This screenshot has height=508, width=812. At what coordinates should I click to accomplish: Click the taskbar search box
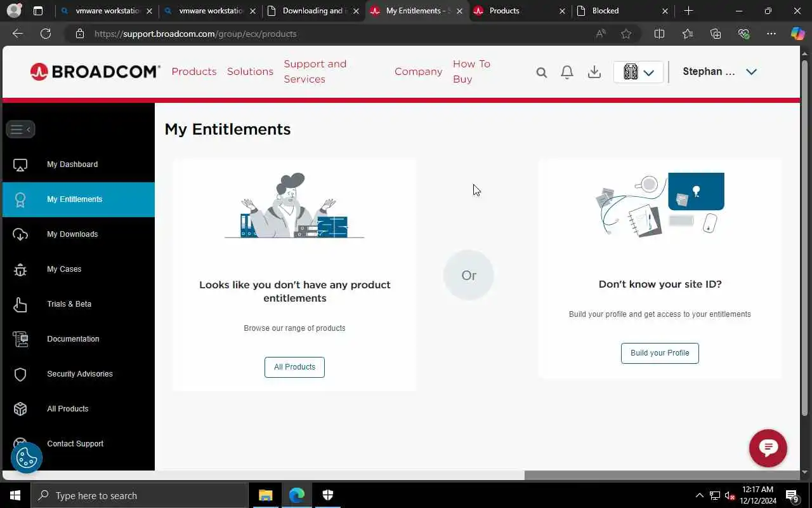coord(140,495)
